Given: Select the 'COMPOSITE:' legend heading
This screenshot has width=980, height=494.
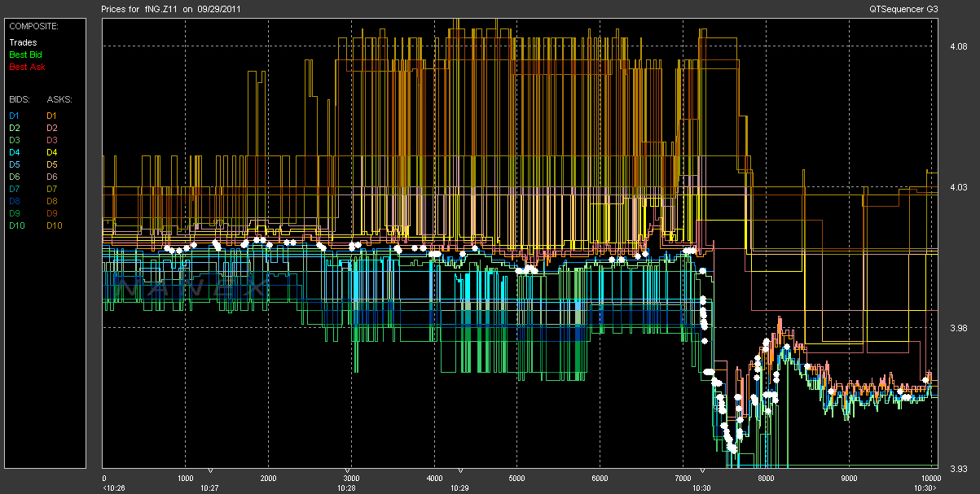Looking at the screenshot, I should (x=33, y=26).
